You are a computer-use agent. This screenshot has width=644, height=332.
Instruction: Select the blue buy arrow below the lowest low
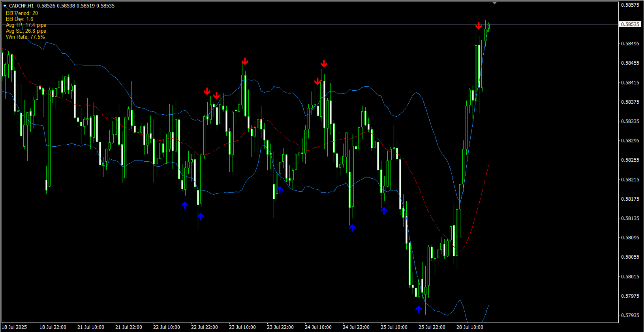pyautogui.click(x=419, y=309)
